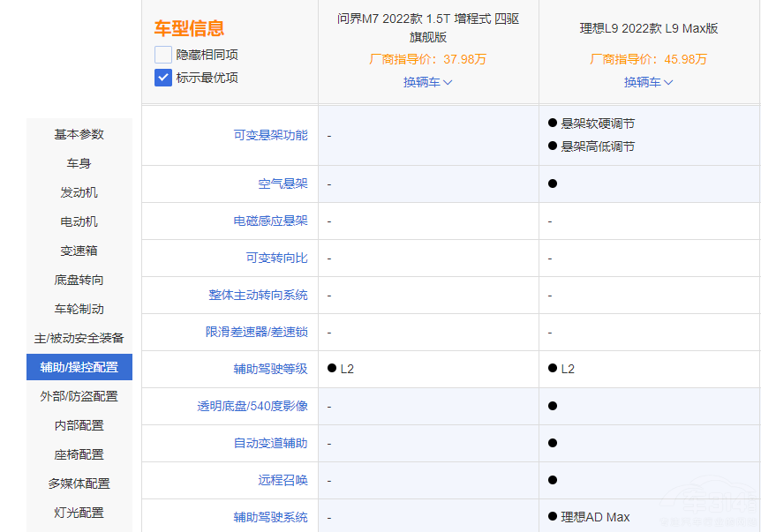Expand 换辆车 selector under 理想L9
This screenshot has height=532, width=761.
(648, 82)
